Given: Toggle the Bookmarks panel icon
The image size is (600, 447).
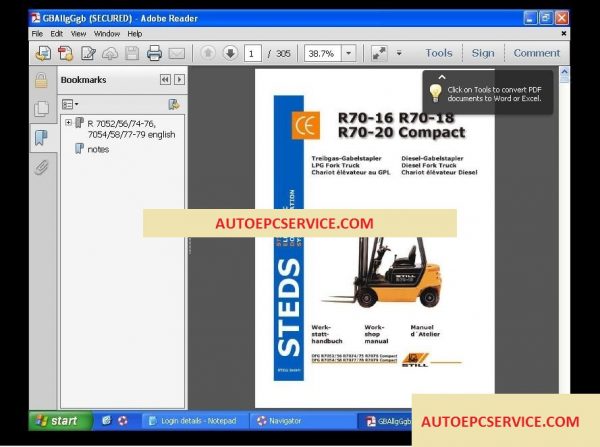Looking at the screenshot, I should (41, 138).
